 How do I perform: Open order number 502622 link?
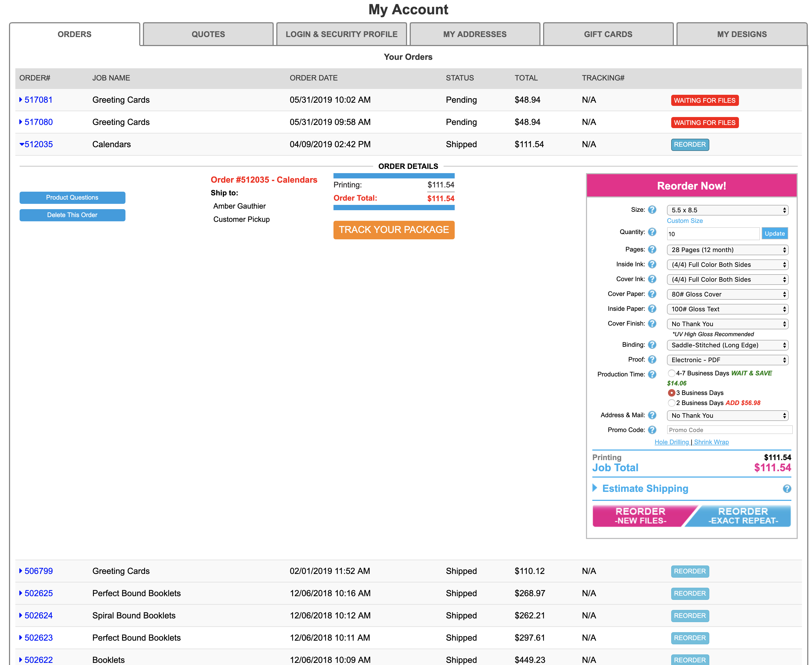click(38, 660)
